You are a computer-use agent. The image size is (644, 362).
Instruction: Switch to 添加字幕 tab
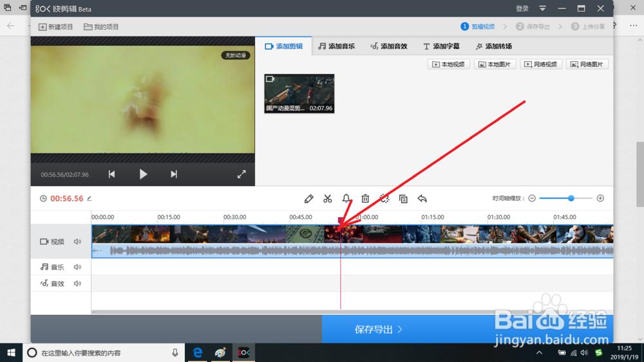point(441,46)
